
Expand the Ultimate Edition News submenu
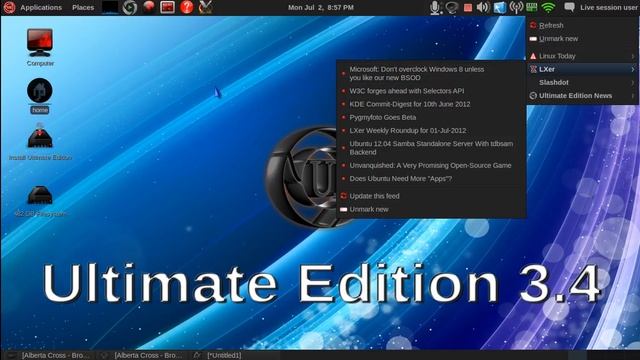click(583, 96)
